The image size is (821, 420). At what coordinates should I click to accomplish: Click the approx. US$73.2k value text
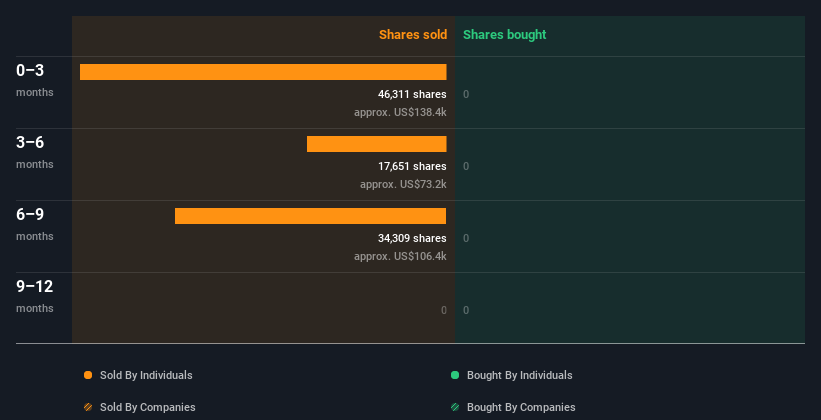point(403,184)
